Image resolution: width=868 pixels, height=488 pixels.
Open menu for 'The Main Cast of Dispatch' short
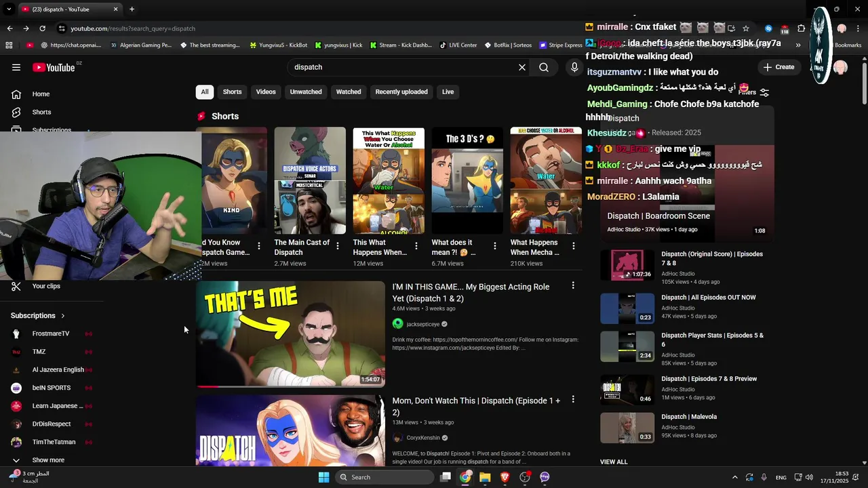pyautogui.click(x=338, y=246)
